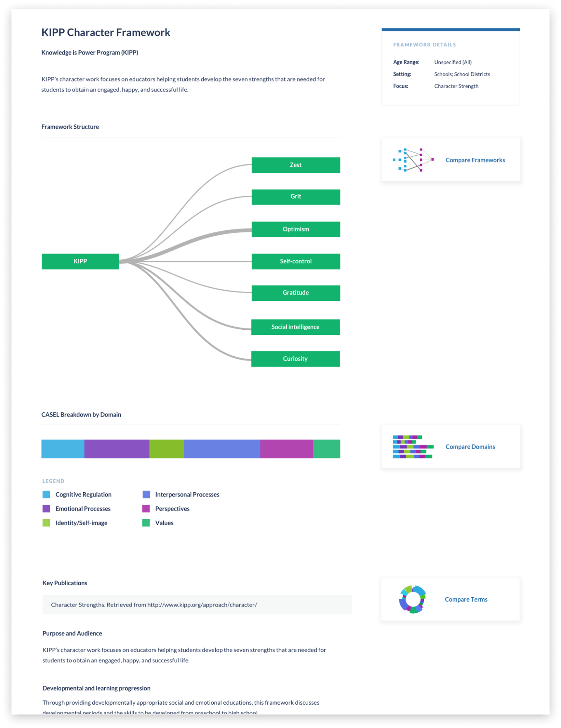Viewport: 561px width, 728px height.
Task: Click the CASEL Breakdown by Domain heading
Action: (x=81, y=415)
